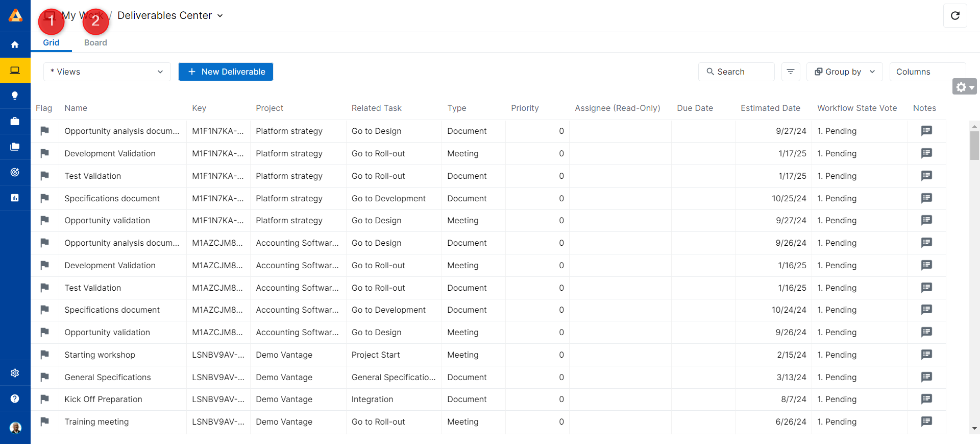Toggle the flag for Test Validation first row
The height and width of the screenshot is (444, 980).
(45, 176)
